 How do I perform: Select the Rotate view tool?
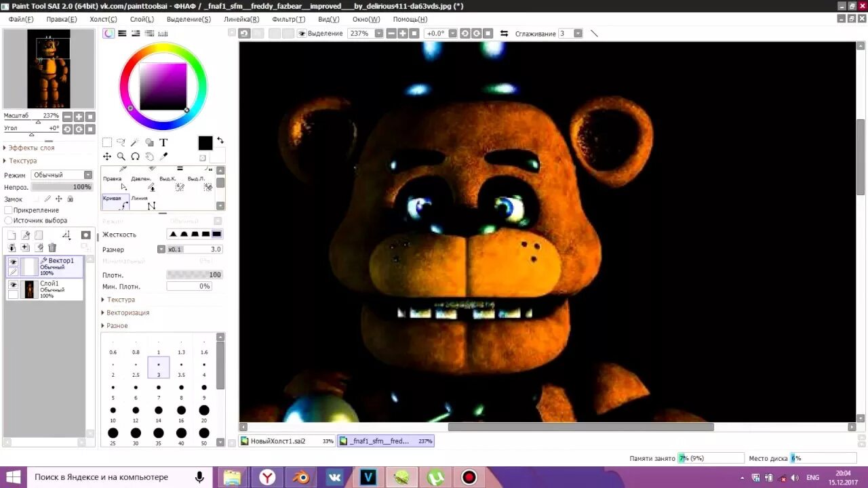(135, 157)
